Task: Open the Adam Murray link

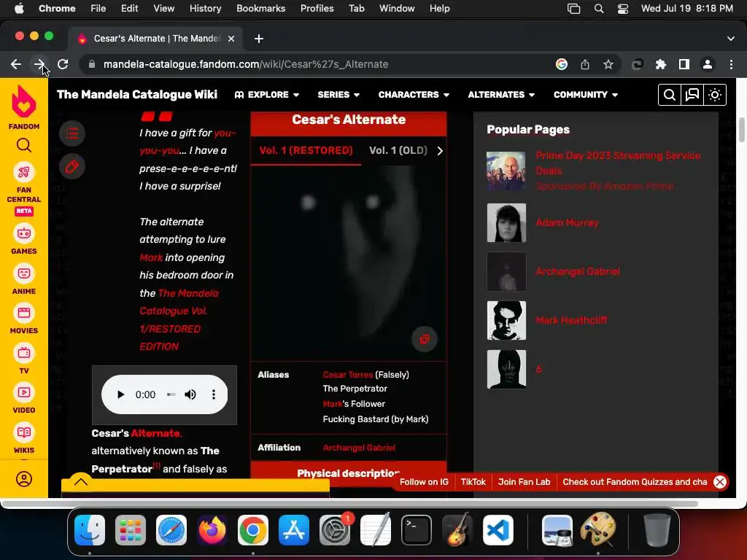Action: [x=567, y=222]
